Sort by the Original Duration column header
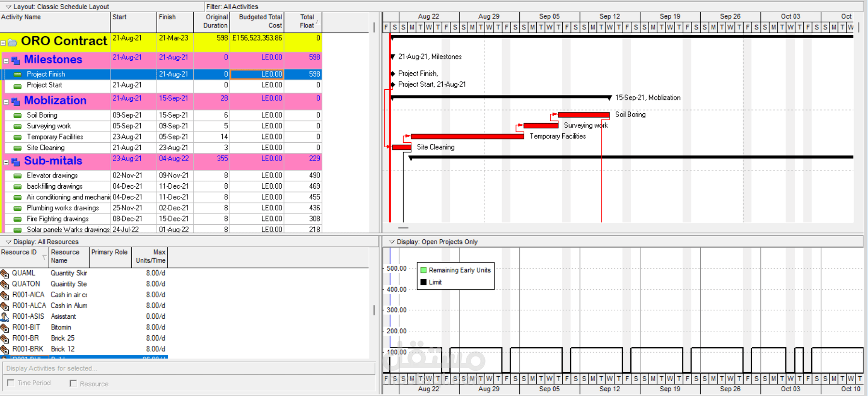This screenshot has width=868, height=396. click(212, 22)
